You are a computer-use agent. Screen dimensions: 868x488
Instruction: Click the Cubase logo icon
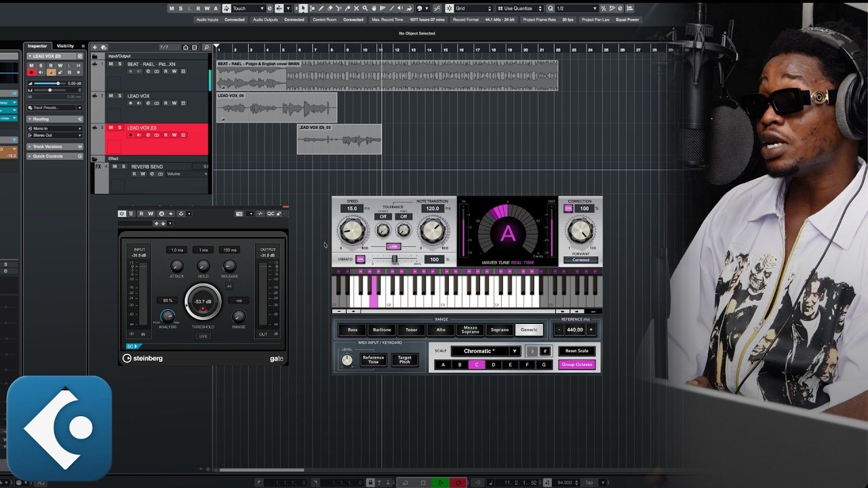click(60, 428)
